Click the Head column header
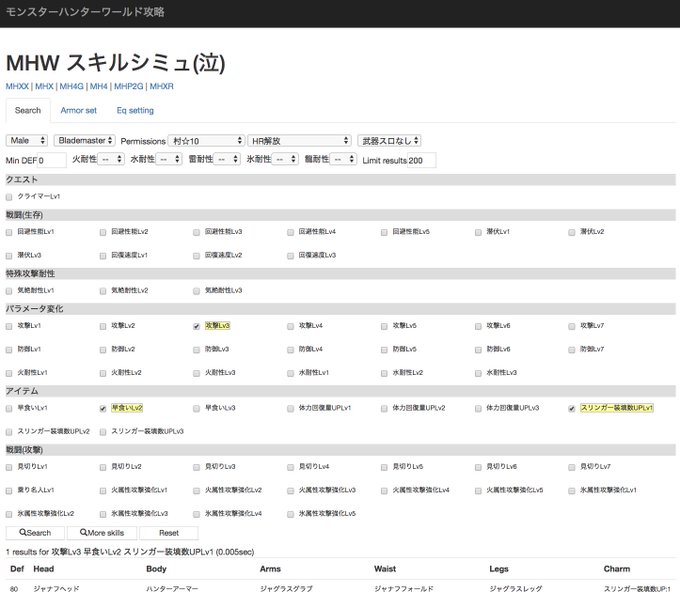Image resolution: width=680 pixels, height=607 pixels. (x=44, y=569)
